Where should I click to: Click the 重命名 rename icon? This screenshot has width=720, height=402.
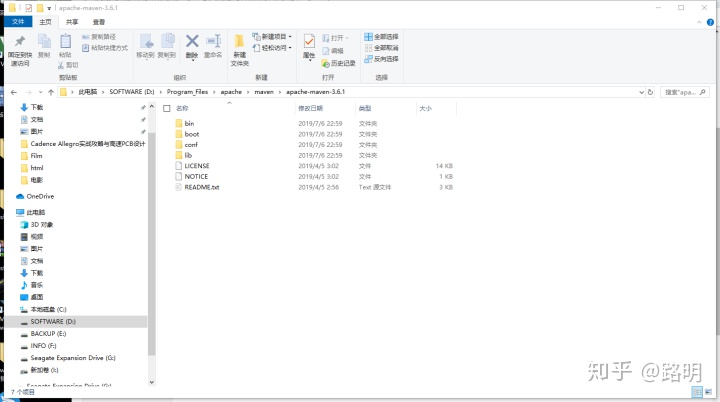[214, 41]
